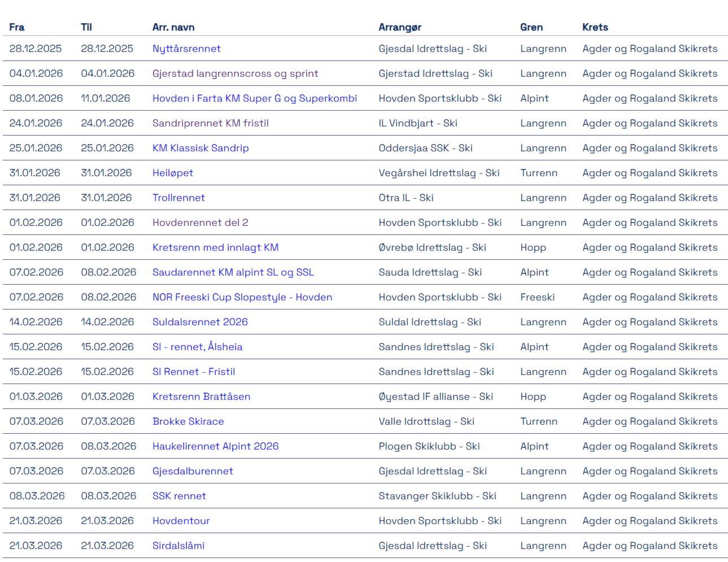Click the Arr. navn column header
Screen dimensions: 728x562
[173, 27]
